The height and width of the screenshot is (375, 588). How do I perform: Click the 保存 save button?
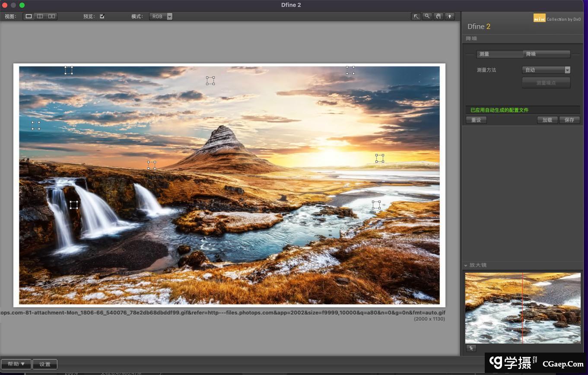pyautogui.click(x=569, y=120)
